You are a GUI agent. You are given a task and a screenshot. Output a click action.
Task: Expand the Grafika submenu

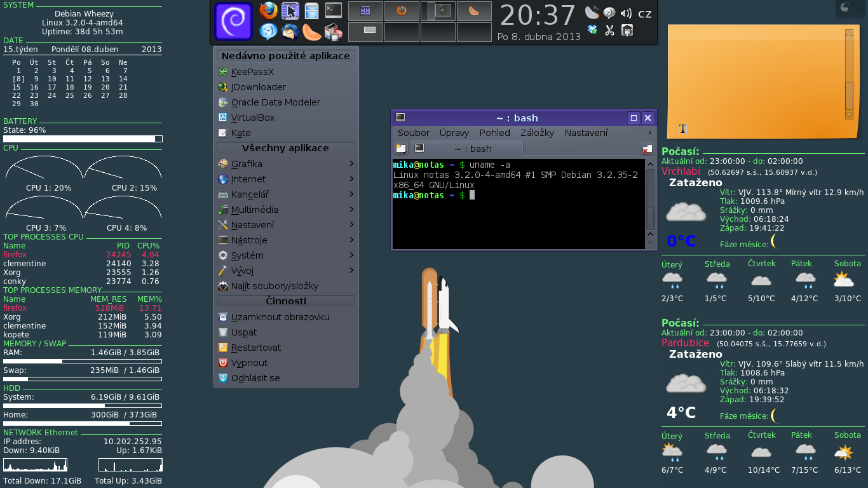tap(286, 164)
